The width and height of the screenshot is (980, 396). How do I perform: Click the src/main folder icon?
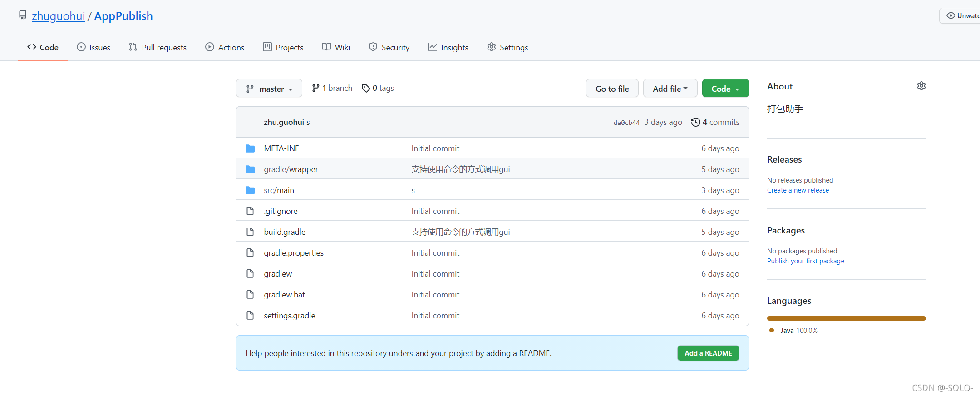[250, 190]
